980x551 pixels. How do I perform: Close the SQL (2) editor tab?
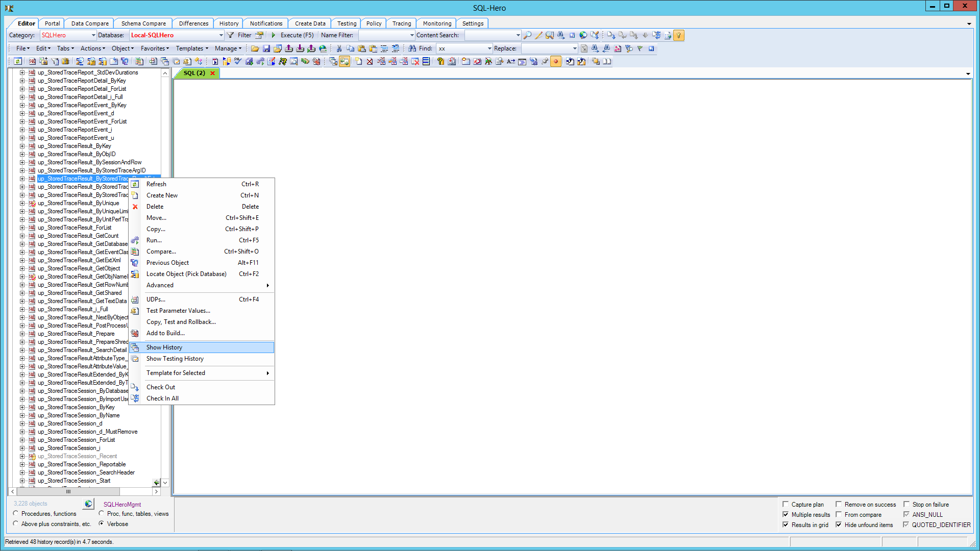coord(213,73)
